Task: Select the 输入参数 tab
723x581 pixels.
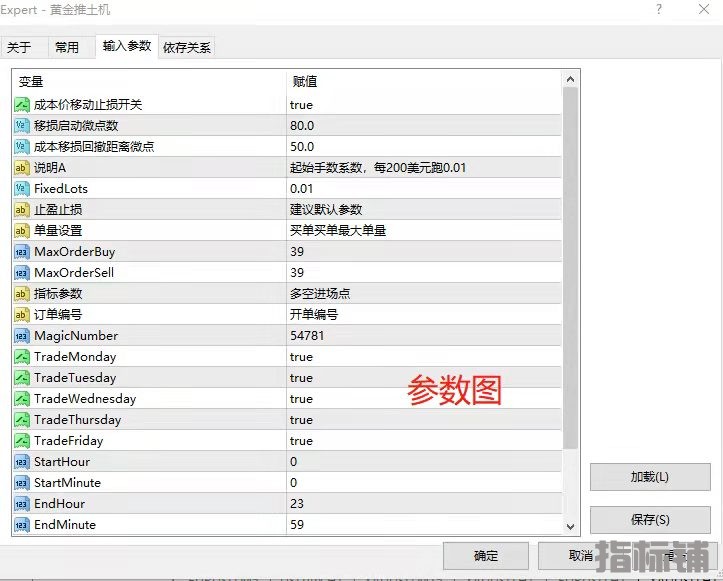Action: click(127, 46)
